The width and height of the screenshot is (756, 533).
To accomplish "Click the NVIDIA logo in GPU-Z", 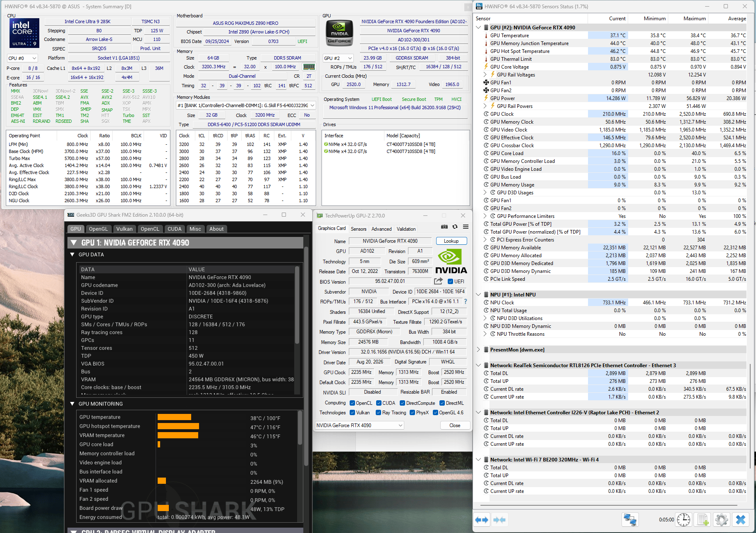I will pos(451,261).
